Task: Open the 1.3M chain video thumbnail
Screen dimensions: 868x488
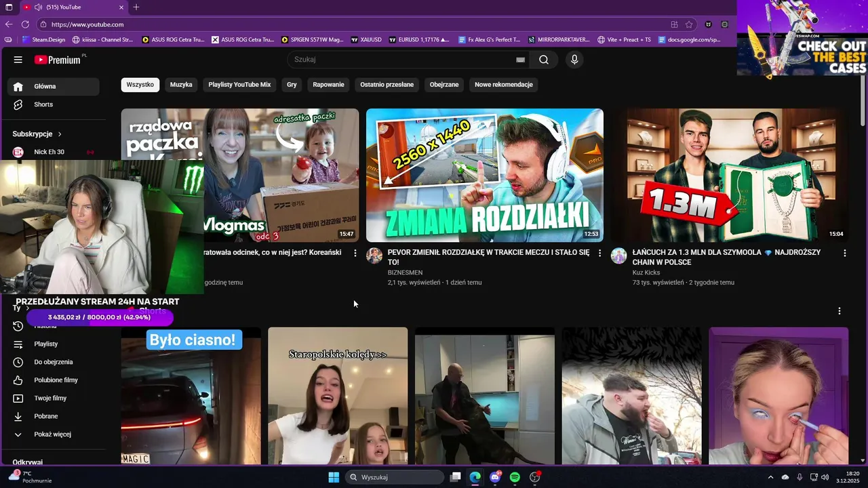Action: (730, 175)
